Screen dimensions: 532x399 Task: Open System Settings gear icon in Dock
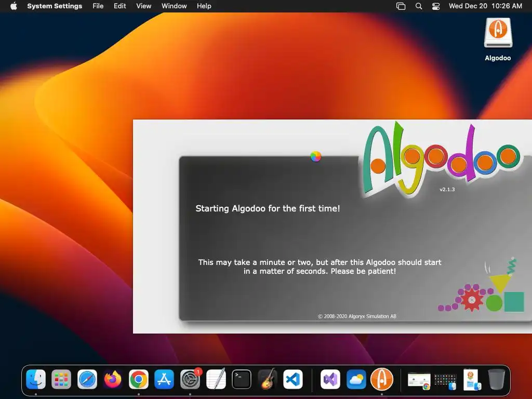click(190, 379)
